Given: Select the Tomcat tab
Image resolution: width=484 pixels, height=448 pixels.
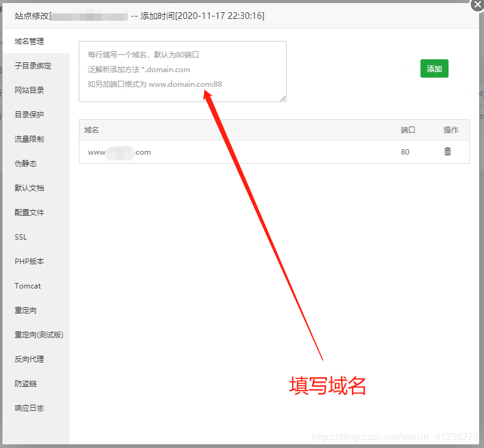Looking at the screenshot, I should click(36, 285).
